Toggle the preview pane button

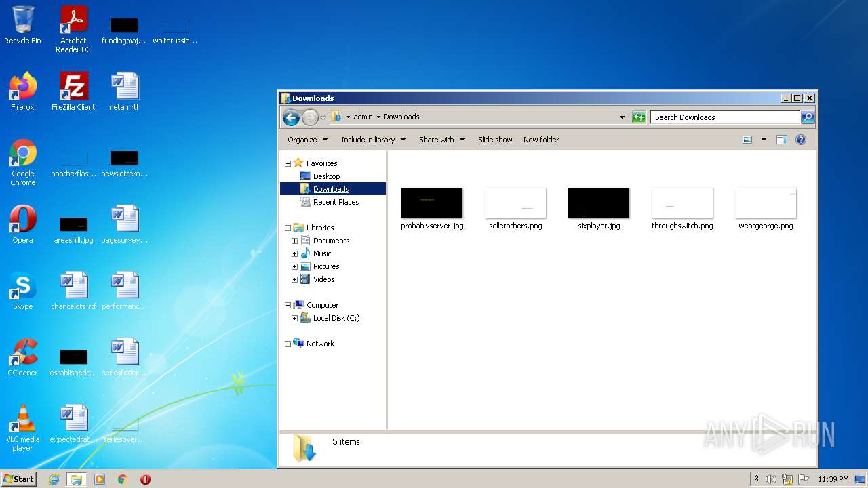(x=781, y=140)
